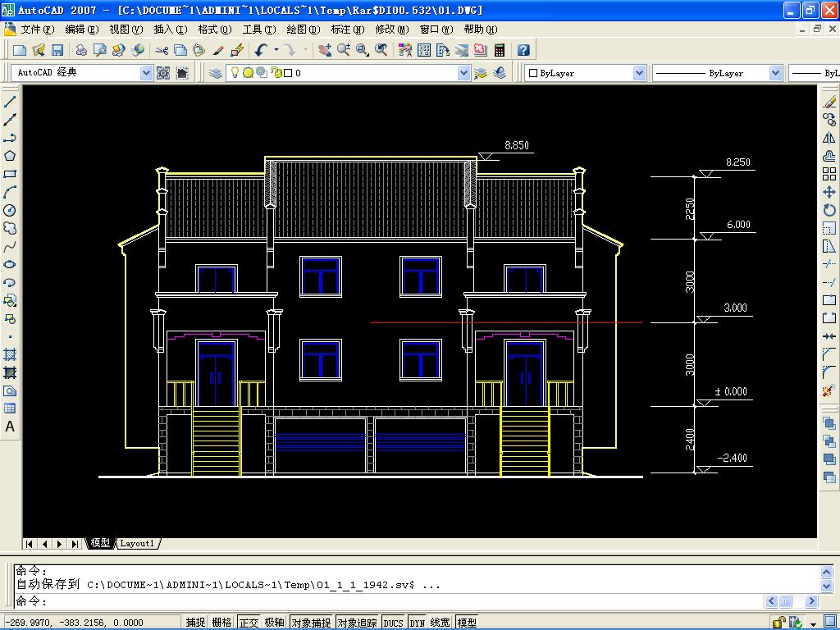Viewport: 840px width, 630px height.
Task: Toggle 栅格 grid display
Action: click(221, 623)
